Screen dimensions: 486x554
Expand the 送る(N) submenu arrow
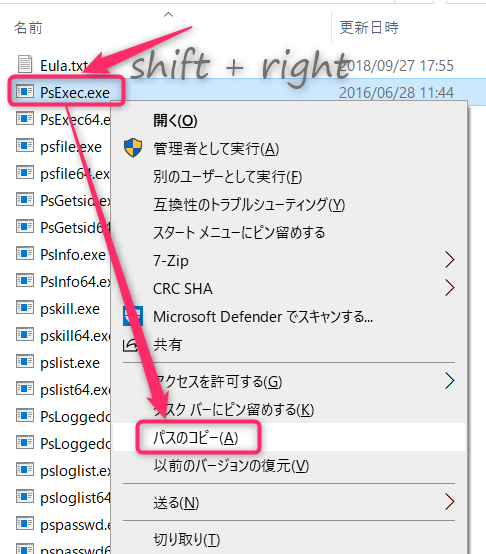click(x=449, y=502)
